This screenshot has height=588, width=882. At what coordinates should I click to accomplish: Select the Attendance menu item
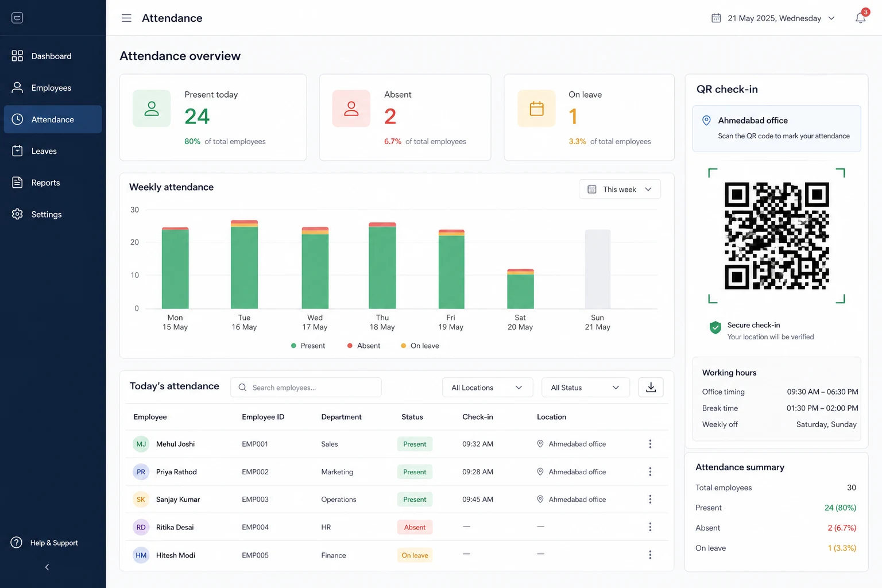[53, 119]
